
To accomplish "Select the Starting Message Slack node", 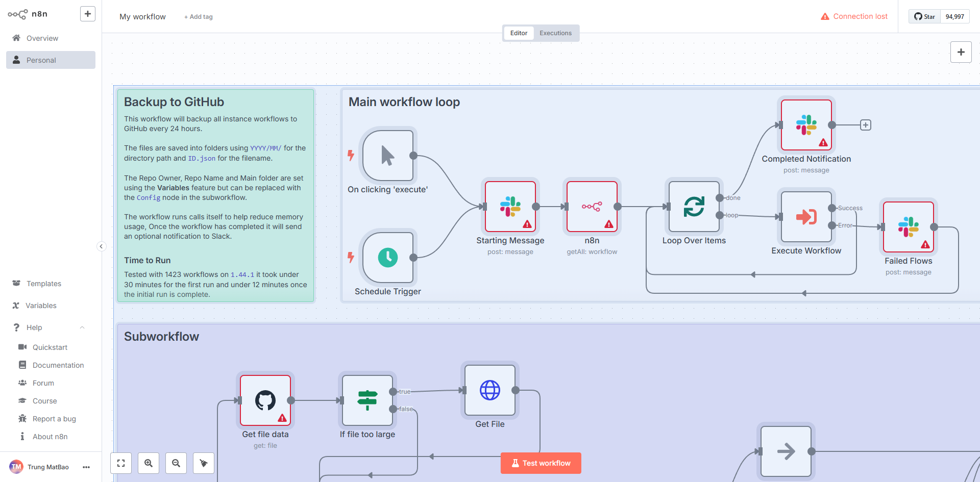I will click(510, 207).
